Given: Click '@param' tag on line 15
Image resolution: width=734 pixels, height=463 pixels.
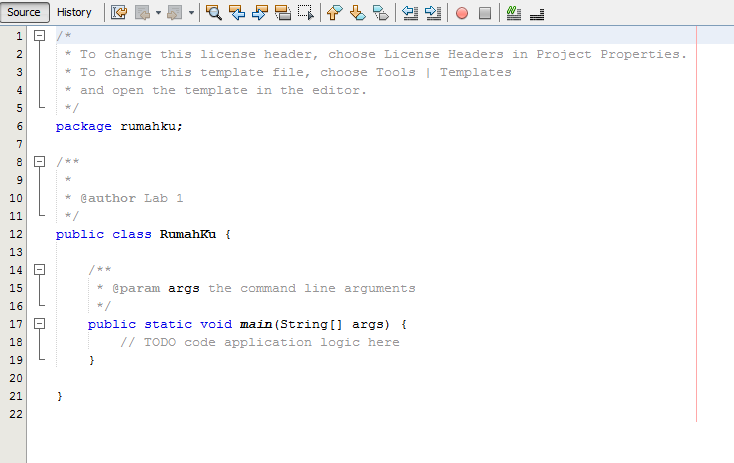Looking at the screenshot, I should coord(136,288).
